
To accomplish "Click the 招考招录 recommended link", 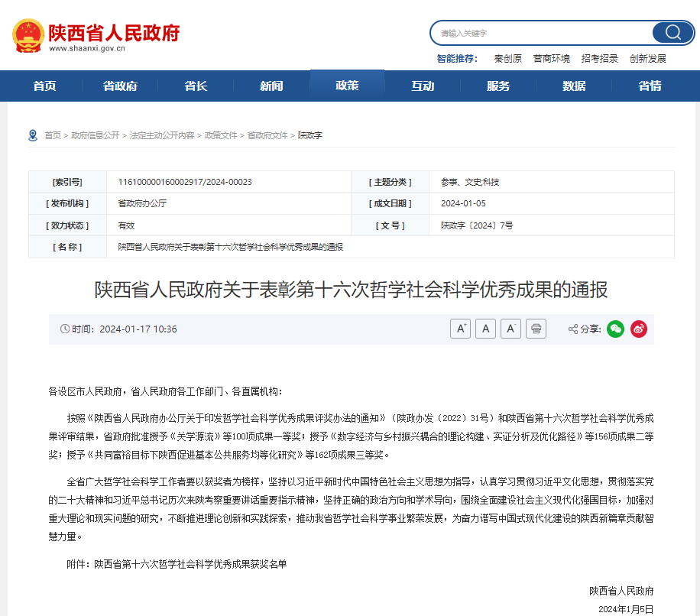I will (x=599, y=58).
